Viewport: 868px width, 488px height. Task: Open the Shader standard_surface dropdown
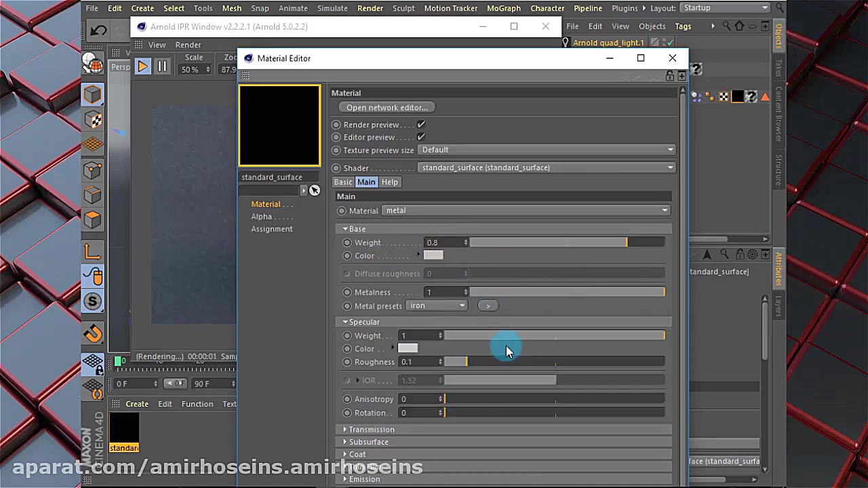coord(547,167)
